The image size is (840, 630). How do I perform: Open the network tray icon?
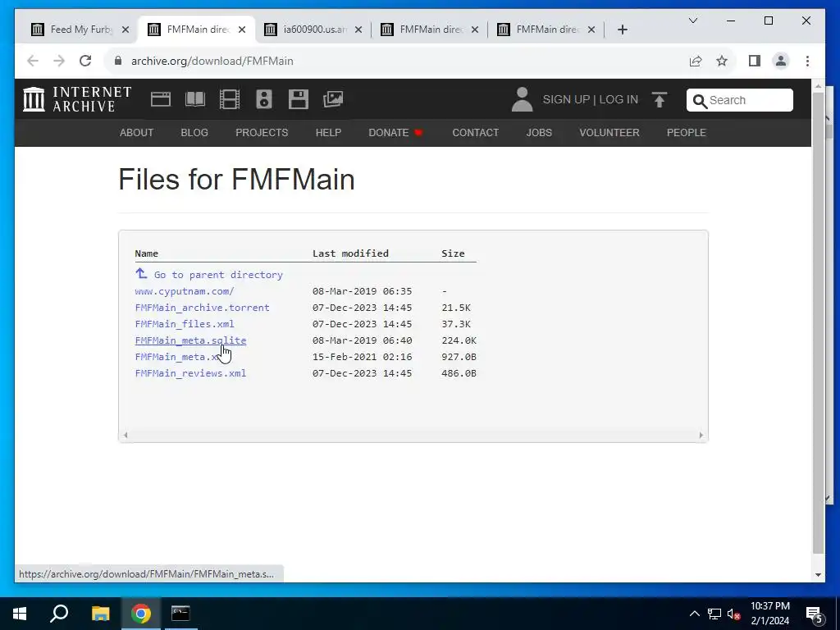coord(714,614)
